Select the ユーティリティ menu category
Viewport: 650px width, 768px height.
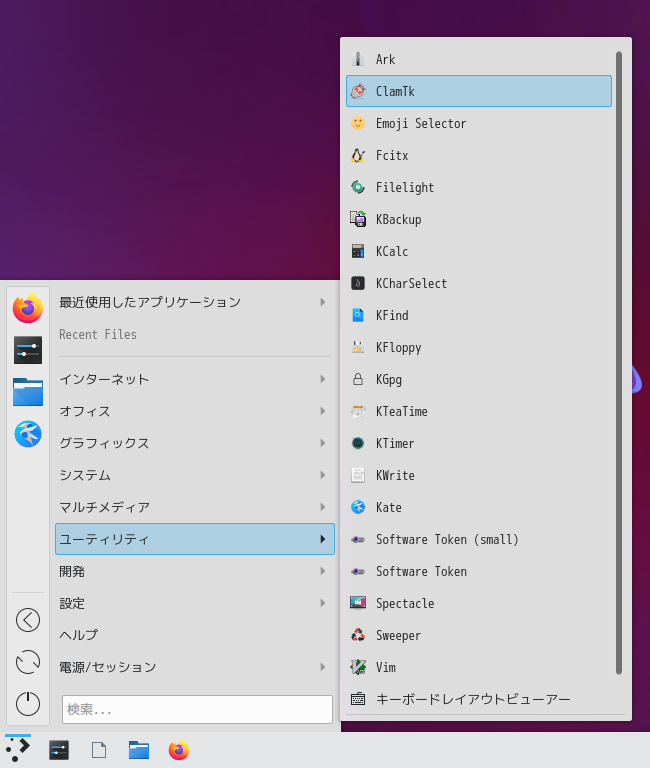(x=195, y=539)
